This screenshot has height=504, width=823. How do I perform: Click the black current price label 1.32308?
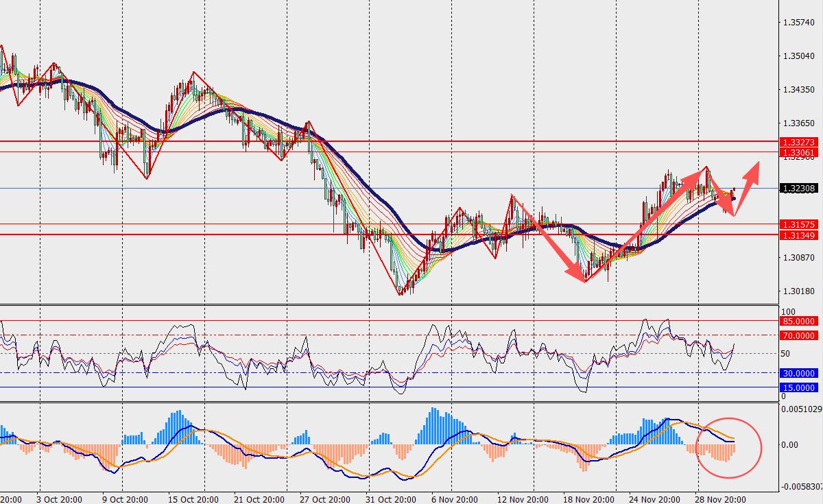pyautogui.click(x=797, y=188)
